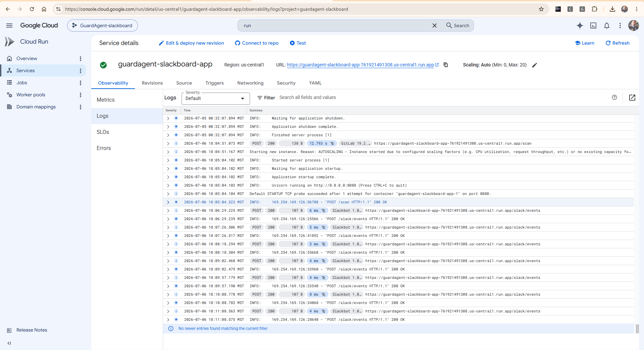The width and height of the screenshot is (644, 350).
Task: Bookmark this page with the star icon
Action: 541,9
